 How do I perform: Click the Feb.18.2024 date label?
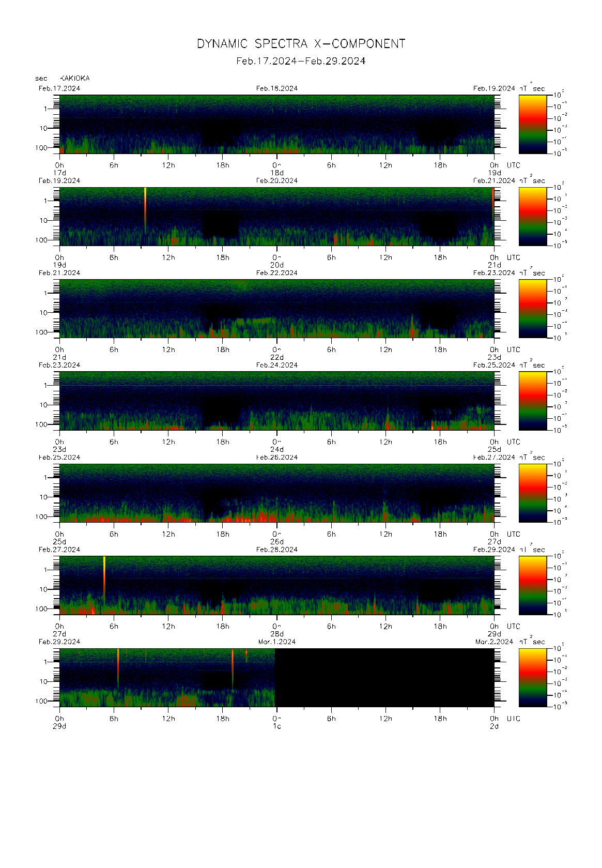[x=277, y=88]
